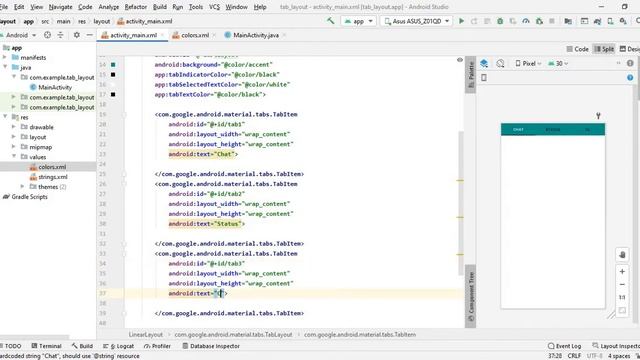This screenshot has height=360, width=640.
Task: Expand the manifests folder
Action: point(5,58)
